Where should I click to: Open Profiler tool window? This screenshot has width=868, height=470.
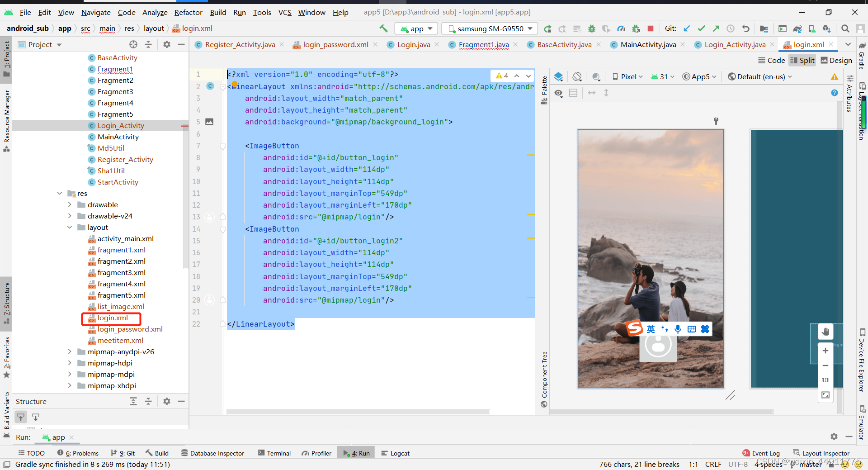point(316,453)
